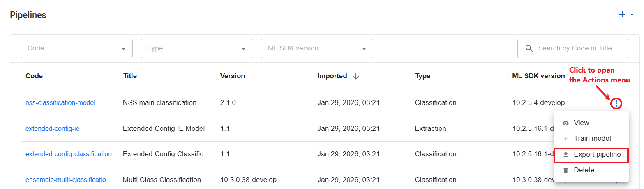Click the blue plus add pipeline icon
The height and width of the screenshot is (189, 644).
(622, 15)
